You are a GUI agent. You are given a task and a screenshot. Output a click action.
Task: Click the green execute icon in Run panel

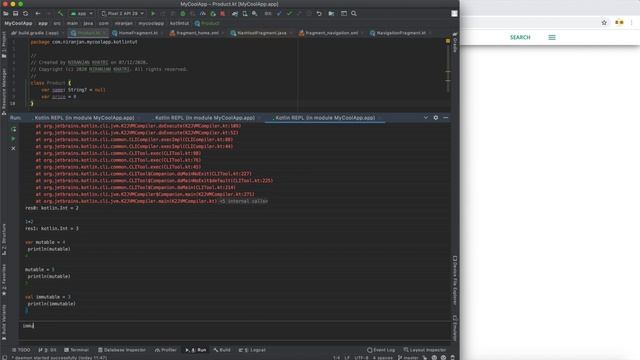(13, 139)
